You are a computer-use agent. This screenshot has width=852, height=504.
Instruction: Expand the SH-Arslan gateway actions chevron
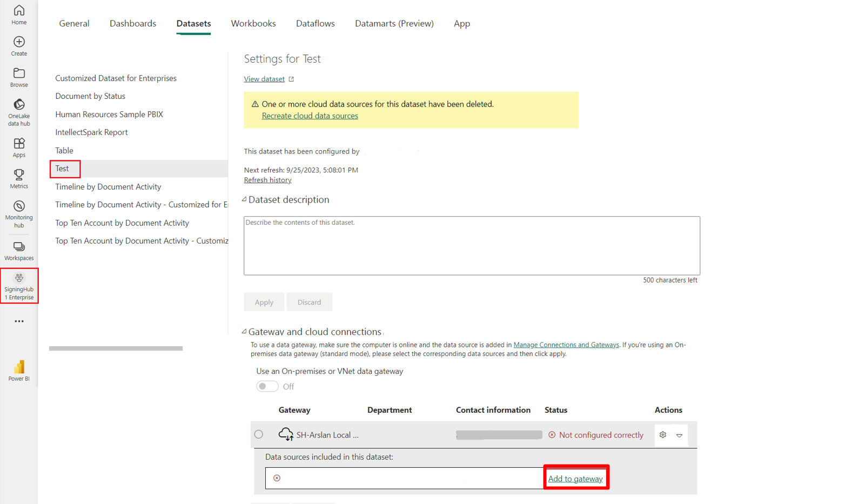click(x=679, y=435)
